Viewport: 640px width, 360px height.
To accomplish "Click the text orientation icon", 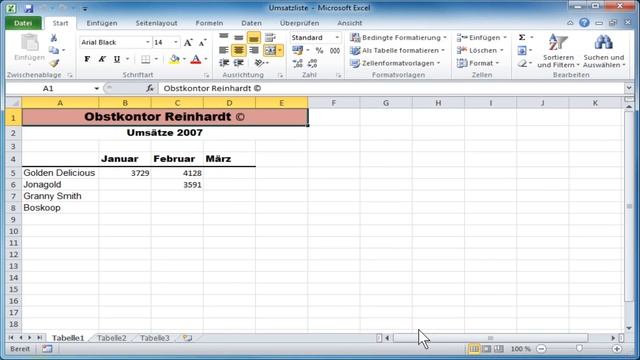I will 259,63.
